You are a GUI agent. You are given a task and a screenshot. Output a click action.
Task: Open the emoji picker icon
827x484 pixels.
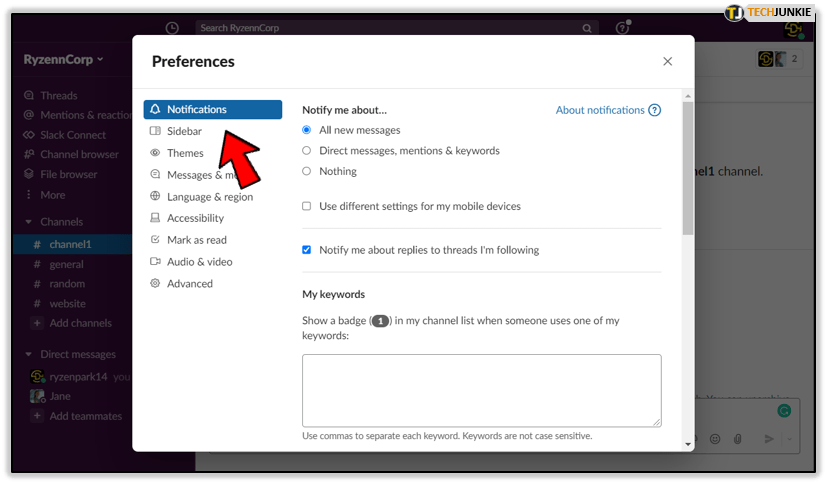tap(715, 439)
